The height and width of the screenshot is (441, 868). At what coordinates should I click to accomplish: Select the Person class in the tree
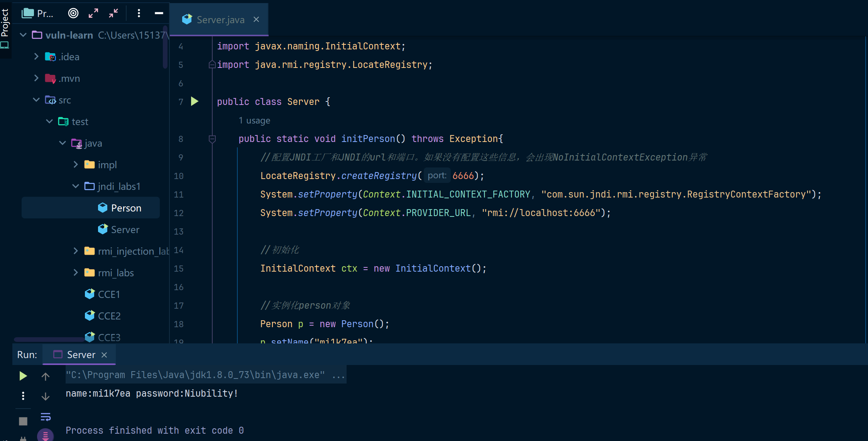click(x=91, y=208)
